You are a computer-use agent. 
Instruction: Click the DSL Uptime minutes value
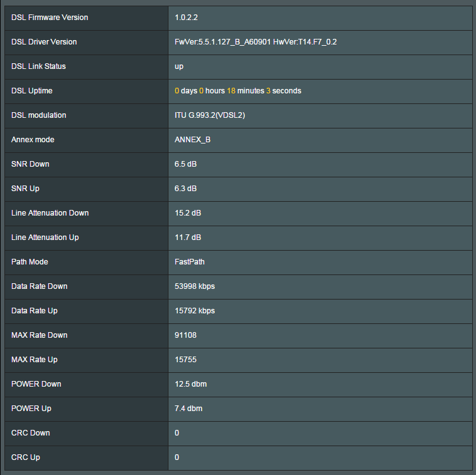coord(231,91)
